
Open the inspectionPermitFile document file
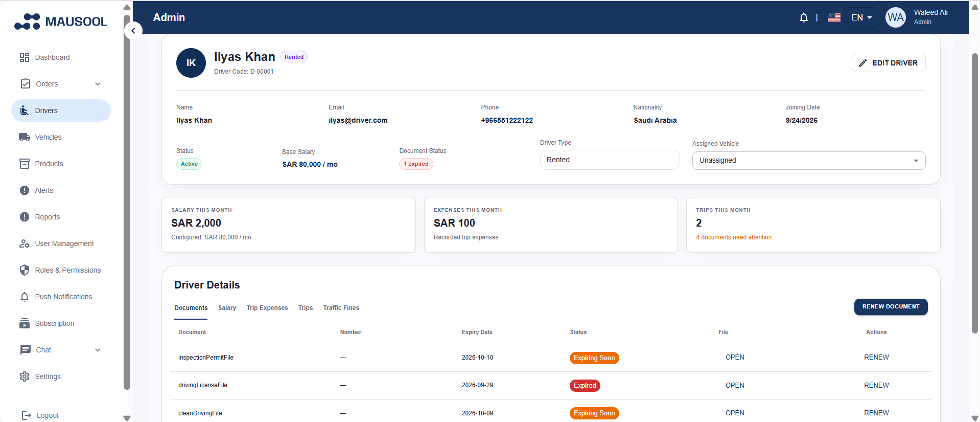coord(735,358)
